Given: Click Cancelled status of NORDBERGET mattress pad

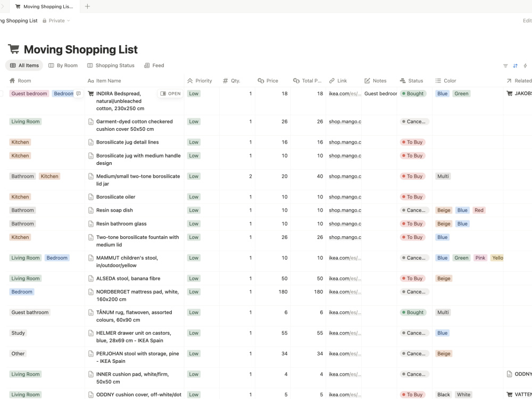Looking at the screenshot, I should pyautogui.click(x=414, y=292).
